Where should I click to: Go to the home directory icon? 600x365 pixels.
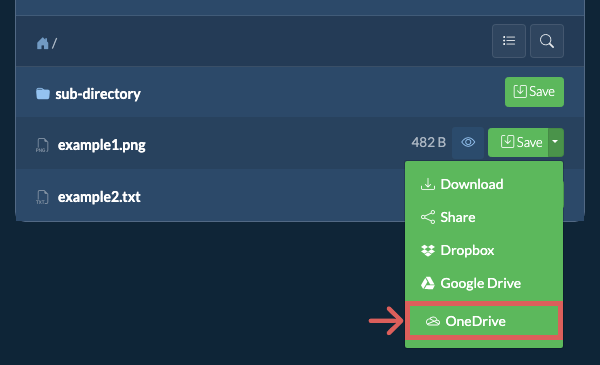(42, 43)
